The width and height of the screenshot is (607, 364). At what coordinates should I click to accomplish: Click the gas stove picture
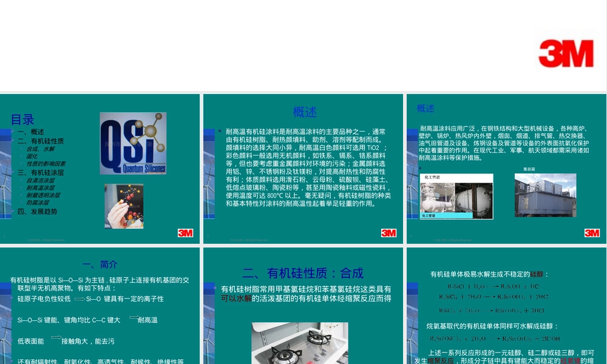pos(300,343)
